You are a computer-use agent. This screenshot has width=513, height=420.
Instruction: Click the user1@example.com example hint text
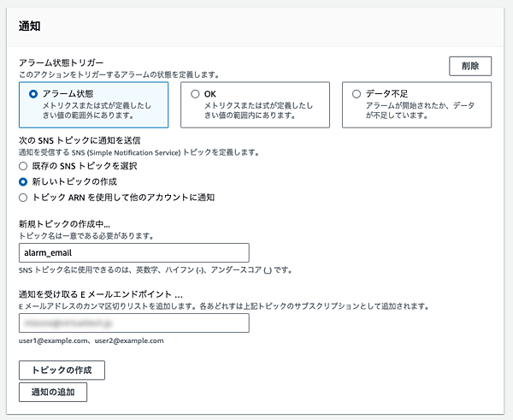(91, 340)
